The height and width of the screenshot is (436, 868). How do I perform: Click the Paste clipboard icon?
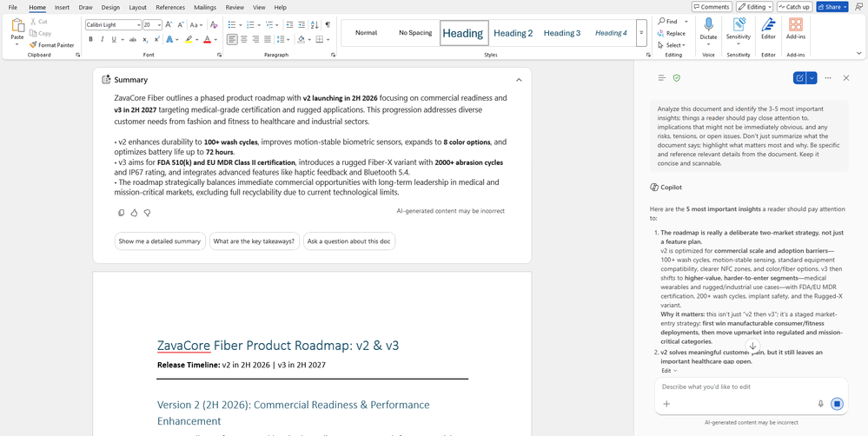[x=17, y=25]
